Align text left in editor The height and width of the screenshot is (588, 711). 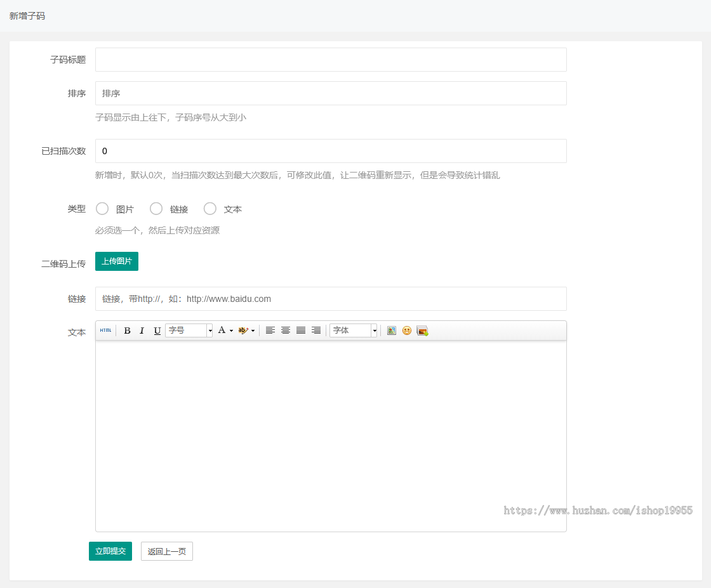click(x=270, y=330)
